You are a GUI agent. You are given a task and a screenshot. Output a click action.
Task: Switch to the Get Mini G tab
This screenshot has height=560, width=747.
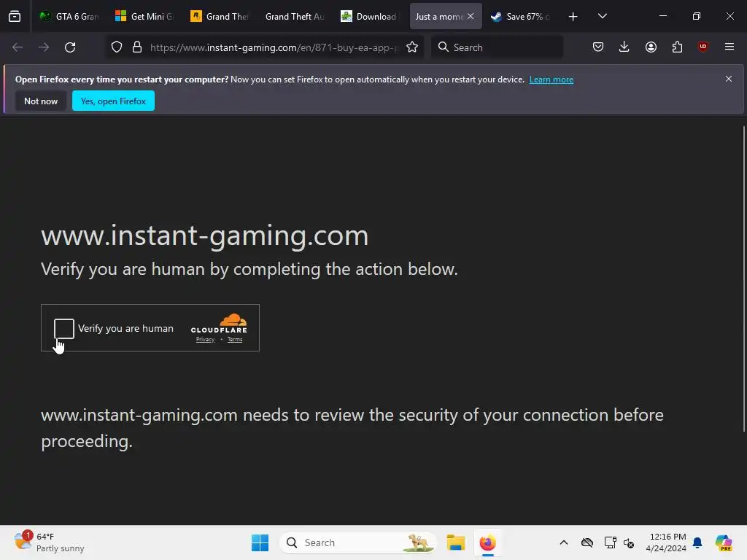pyautogui.click(x=145, y=16)
